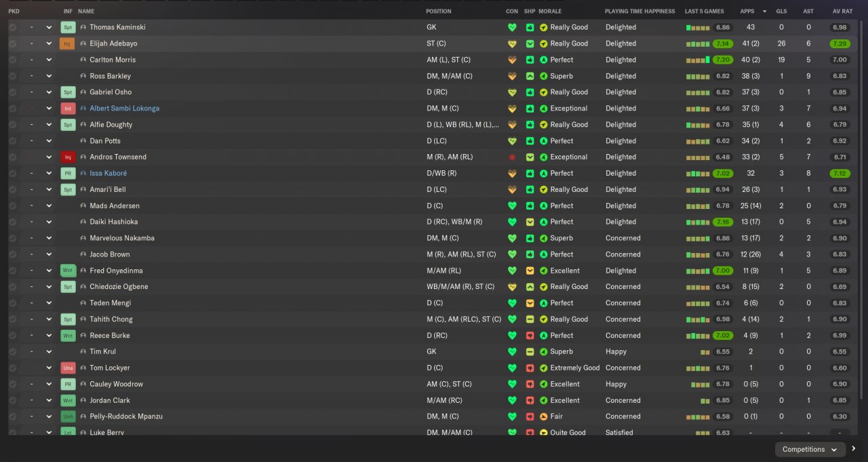Open Elijah Adebayo's player name
The height and width of the screenshot is (462, 868).
point(113,43)
